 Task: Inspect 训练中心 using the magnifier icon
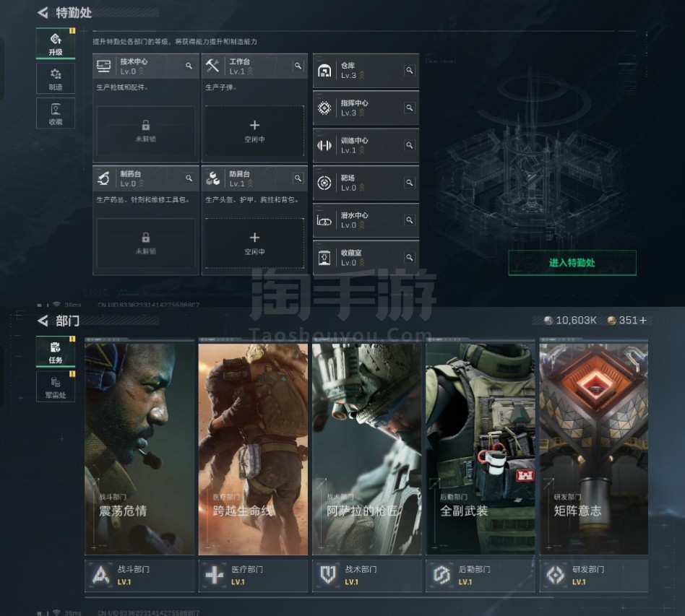pos(410,145)
